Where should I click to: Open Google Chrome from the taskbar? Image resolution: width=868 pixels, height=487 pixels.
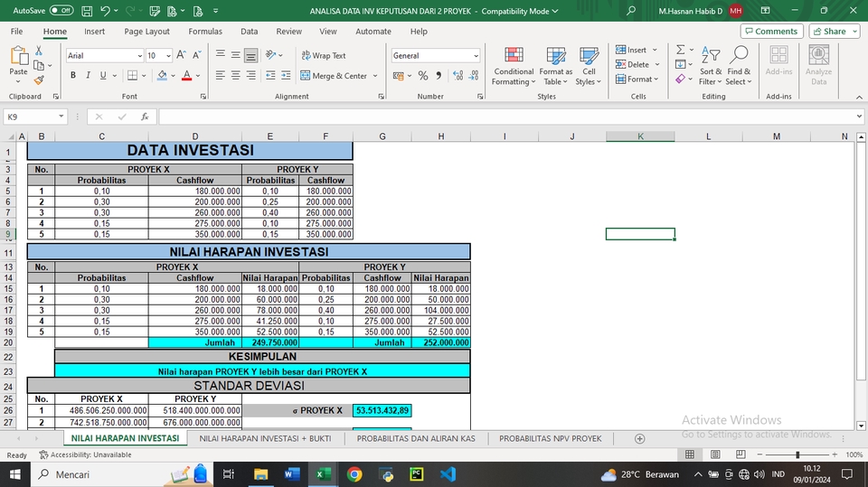coord(354,474)
